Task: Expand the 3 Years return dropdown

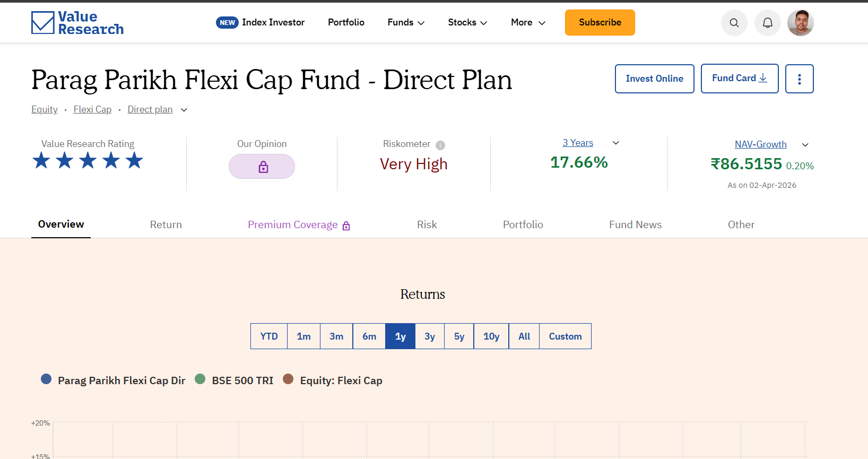Action: (x=616, y=143)
